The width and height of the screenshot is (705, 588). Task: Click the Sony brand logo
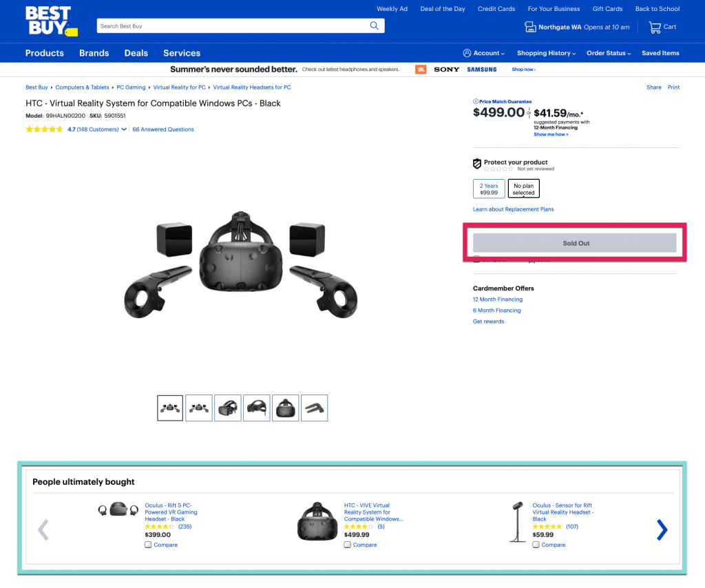(x=446, y=70)
